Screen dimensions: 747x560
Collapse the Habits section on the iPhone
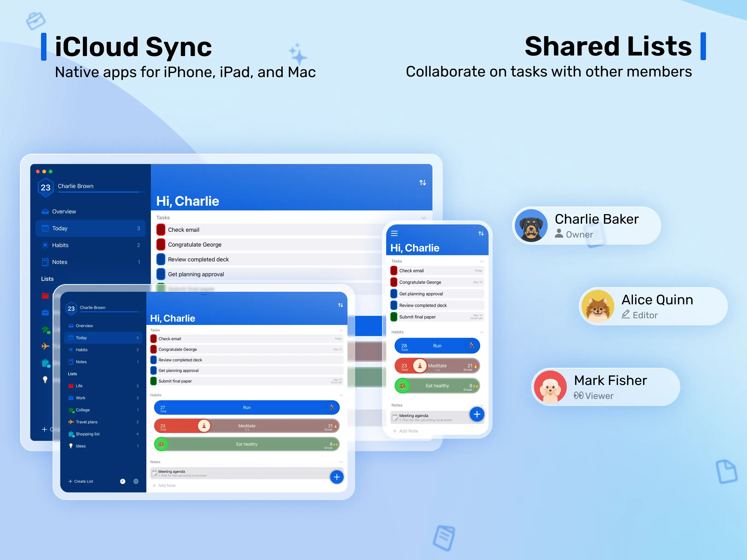[x=482, y=332]
